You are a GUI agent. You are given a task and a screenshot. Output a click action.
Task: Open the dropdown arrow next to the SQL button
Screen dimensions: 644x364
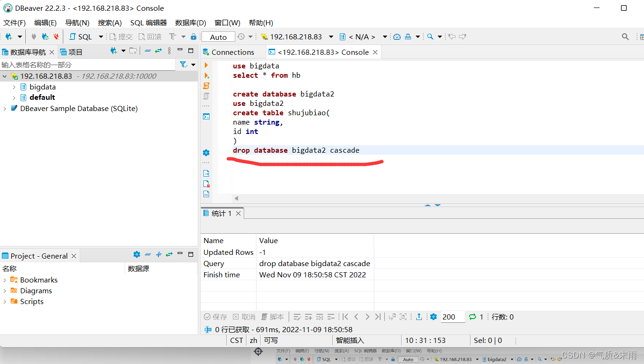(x=101, y=37)
